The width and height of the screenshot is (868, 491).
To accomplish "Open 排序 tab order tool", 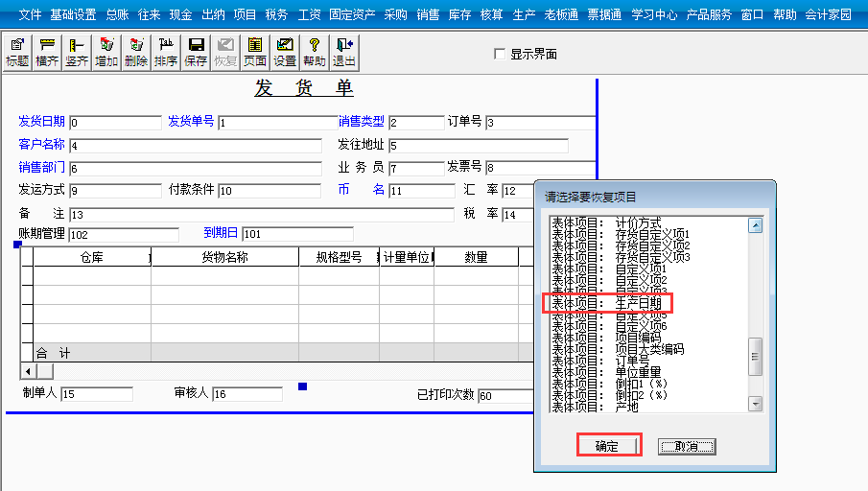I will pyautogui.click(x=166, y=52).
